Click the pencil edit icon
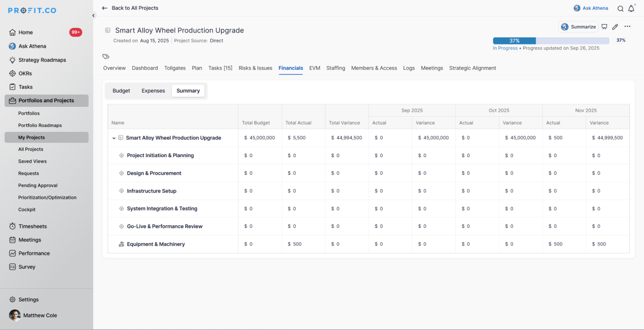This screenshot has width=644, height=330. coord(615,27)
